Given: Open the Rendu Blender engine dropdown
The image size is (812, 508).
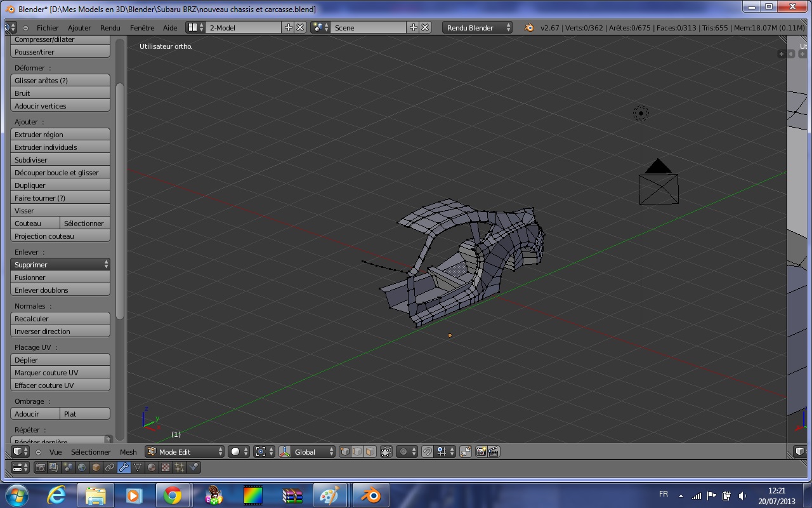Looking at the screenshot, I should 477,27.
